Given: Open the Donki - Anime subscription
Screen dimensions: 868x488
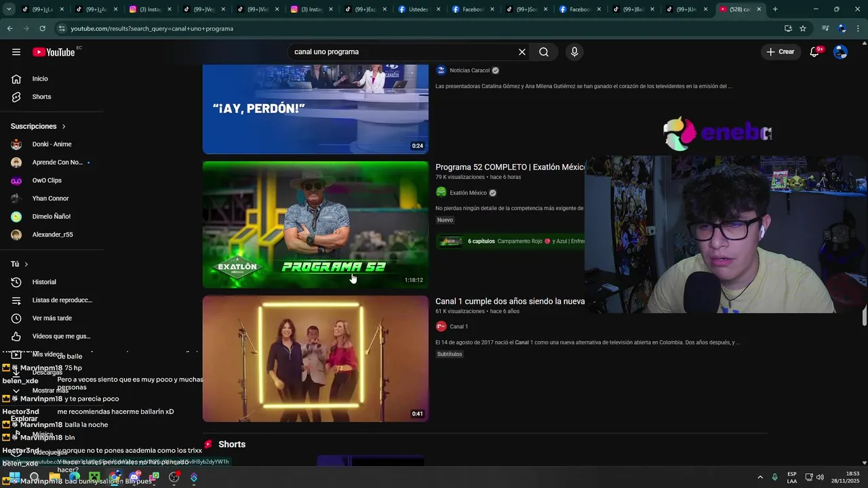Looking at the screenshot, I should pos(52,144).
